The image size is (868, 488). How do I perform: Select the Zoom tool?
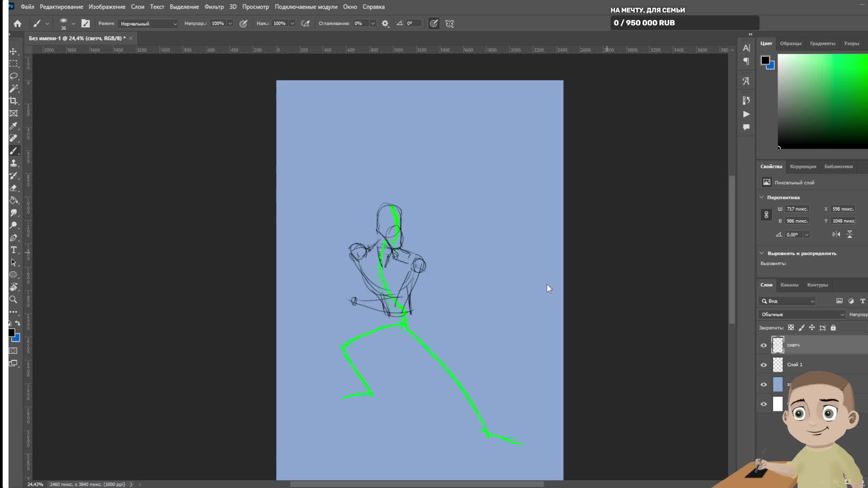click(14, 300)
